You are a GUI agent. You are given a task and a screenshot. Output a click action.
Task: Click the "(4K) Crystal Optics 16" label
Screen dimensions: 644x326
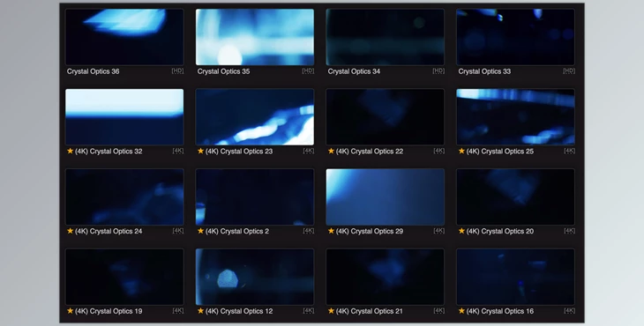pos(500,311)
